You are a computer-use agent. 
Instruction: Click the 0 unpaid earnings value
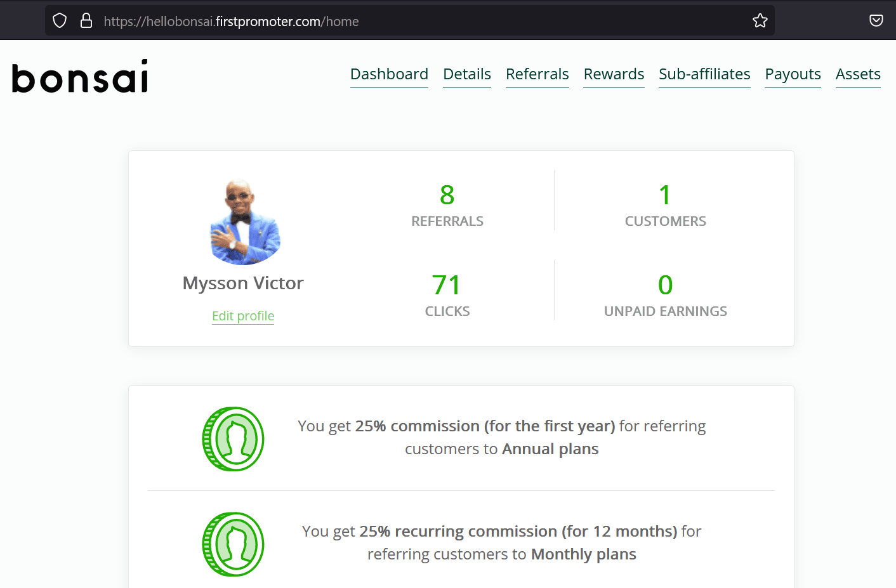[x=665, y=285]
